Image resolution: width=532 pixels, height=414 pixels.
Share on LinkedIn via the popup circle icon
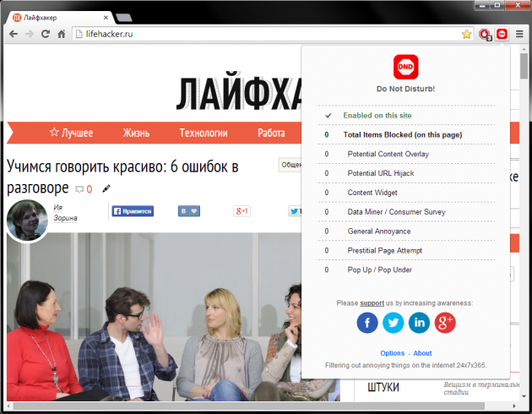(x=419, y=323)
